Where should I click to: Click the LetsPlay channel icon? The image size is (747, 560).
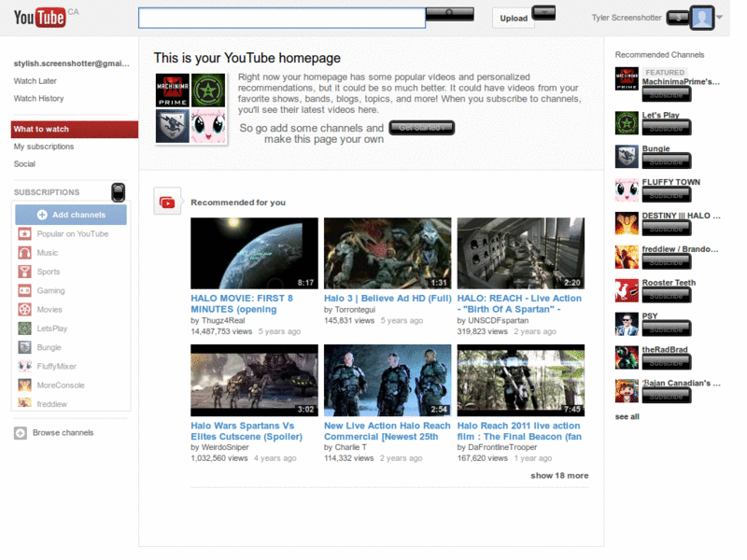24,329
